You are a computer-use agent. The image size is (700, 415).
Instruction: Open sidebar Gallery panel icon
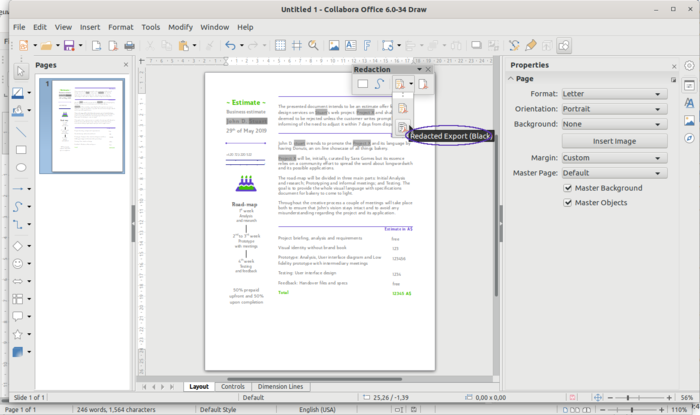coord(690,121)
